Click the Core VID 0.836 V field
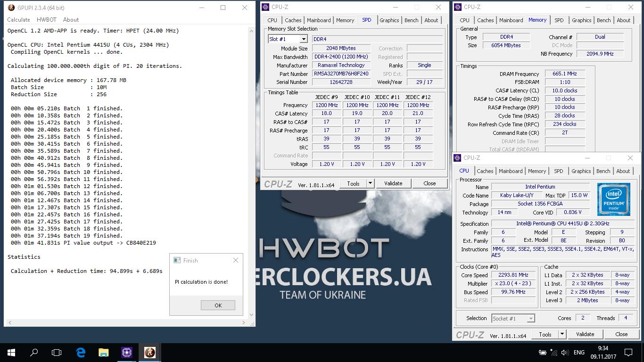Screen dimensions: 644x362 pos(573,213)
